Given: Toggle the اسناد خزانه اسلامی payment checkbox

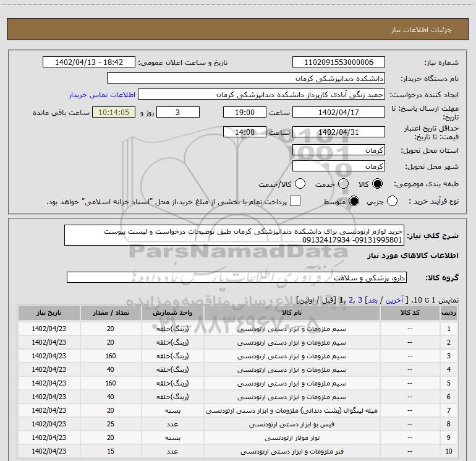Looking at the screenshot, I should (x=295, y=201).
